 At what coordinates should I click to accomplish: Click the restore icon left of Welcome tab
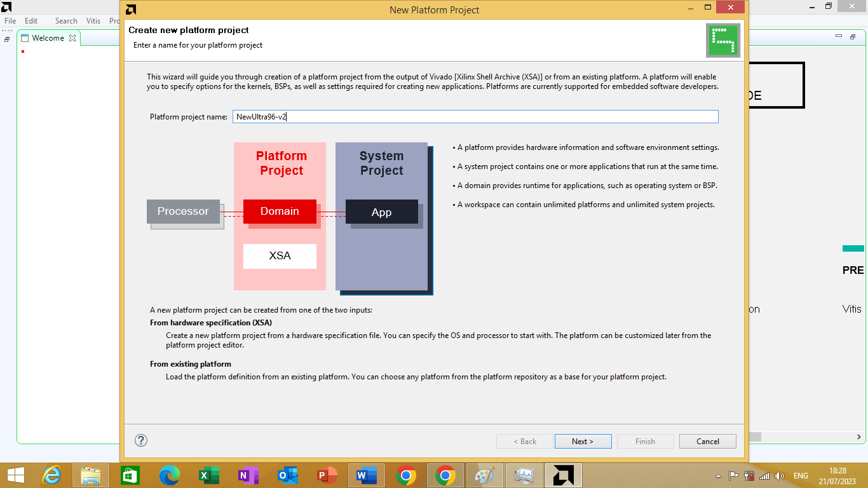[7, 39]
